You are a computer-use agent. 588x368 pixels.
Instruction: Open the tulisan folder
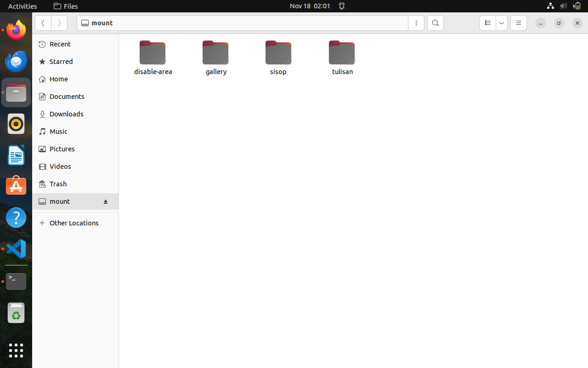coord(342,57)
